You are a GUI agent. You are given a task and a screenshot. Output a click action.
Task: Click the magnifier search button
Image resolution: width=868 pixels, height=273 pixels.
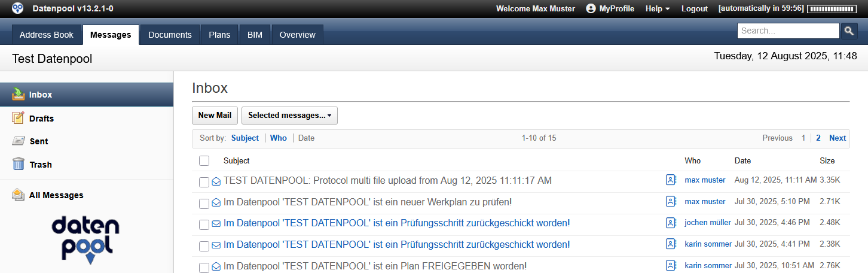point(849,31)
